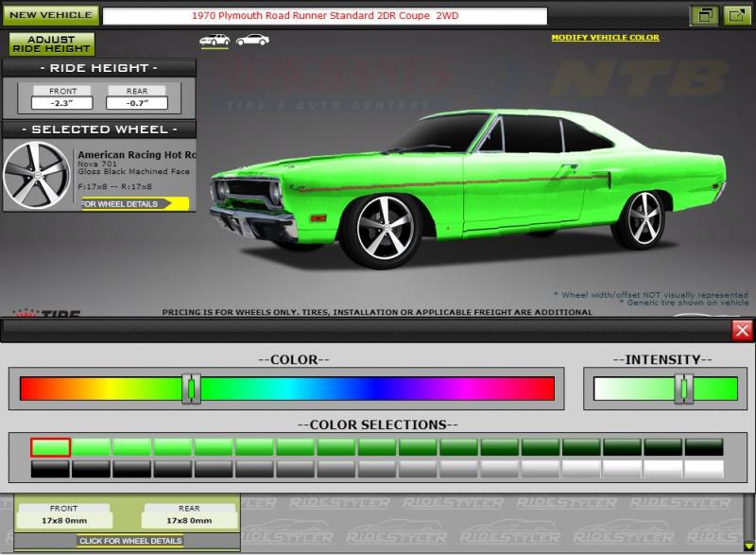Click the FRONT 17x8 0mm wheel size box
Screen dimensions: 756x555
pyautogui.click(x=63, y=515)
